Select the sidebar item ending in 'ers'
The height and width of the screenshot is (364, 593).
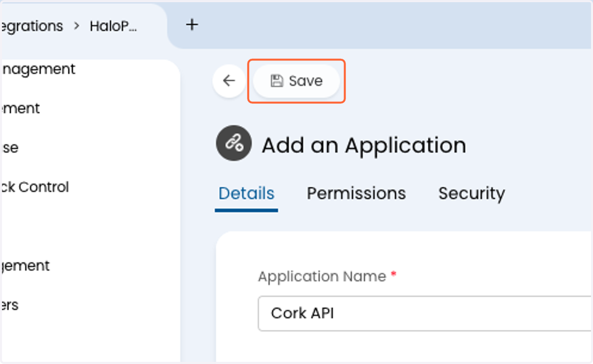tap(9, 305)
